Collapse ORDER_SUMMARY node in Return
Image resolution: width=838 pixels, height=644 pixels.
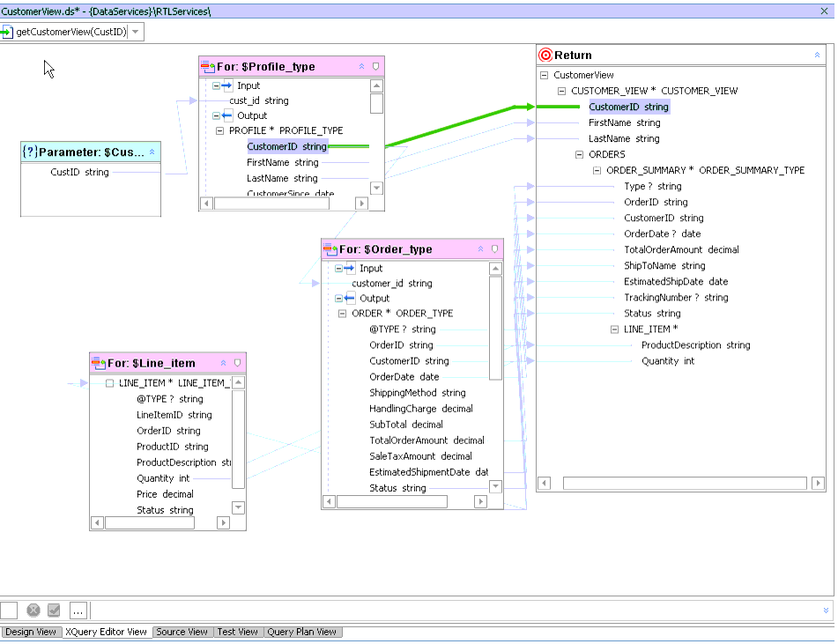(597, 171)
